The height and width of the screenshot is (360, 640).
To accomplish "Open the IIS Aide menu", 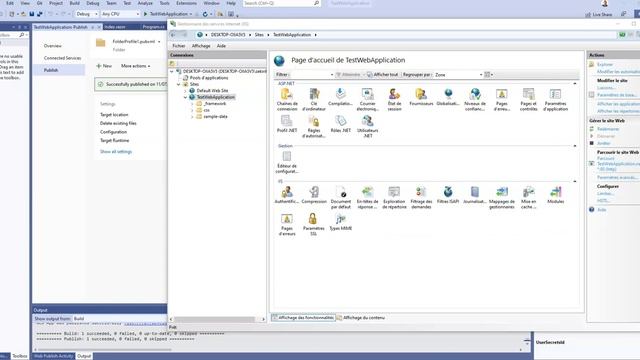I will [x=221, y=46].
